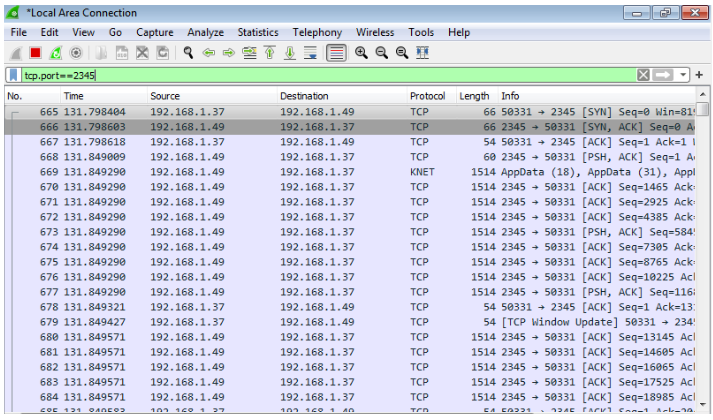
Task: Open the Tools menu
Action: 421,32
